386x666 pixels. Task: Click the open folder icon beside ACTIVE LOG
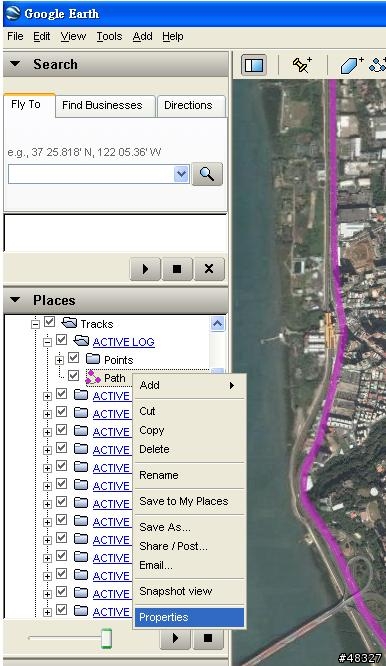click(81, 341)
